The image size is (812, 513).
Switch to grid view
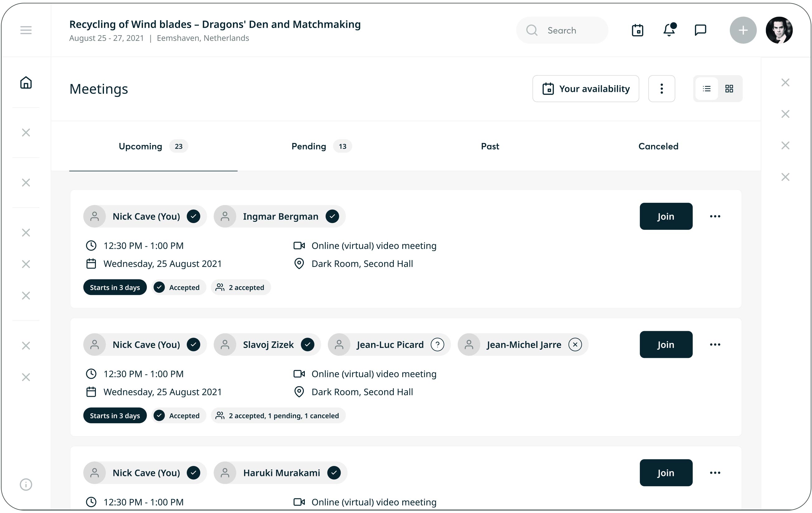729,89
